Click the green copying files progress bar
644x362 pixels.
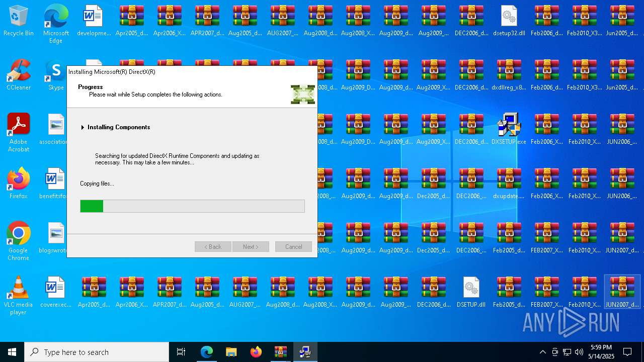tap(192, 206)
